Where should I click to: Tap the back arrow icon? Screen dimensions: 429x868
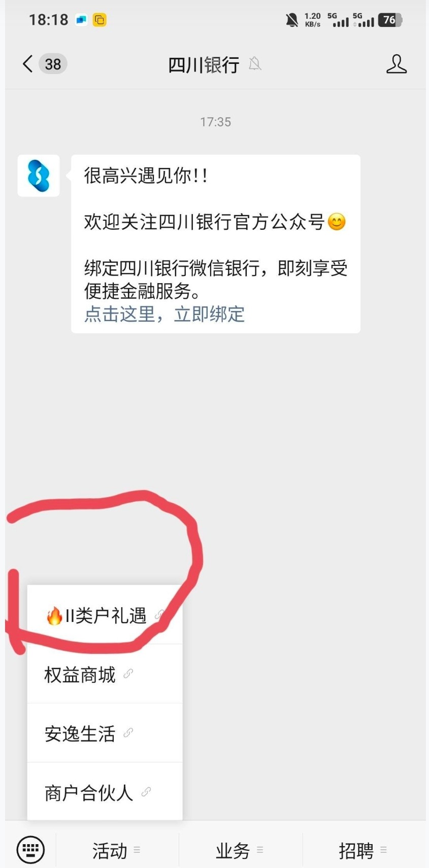pyautogui.click(x=27, y=64)
